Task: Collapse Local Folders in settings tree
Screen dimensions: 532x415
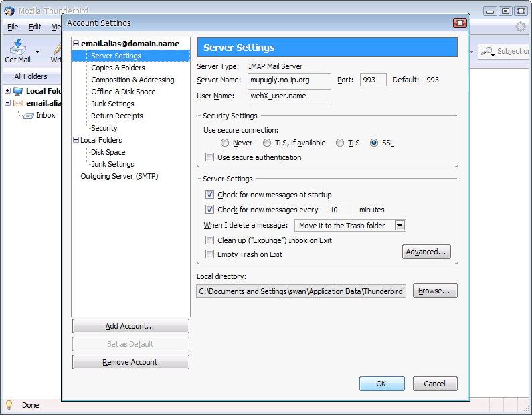Action: 76,141
